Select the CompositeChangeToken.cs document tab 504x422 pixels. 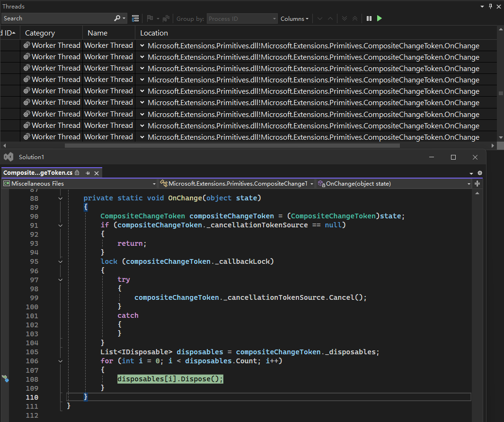coord(38,173)
